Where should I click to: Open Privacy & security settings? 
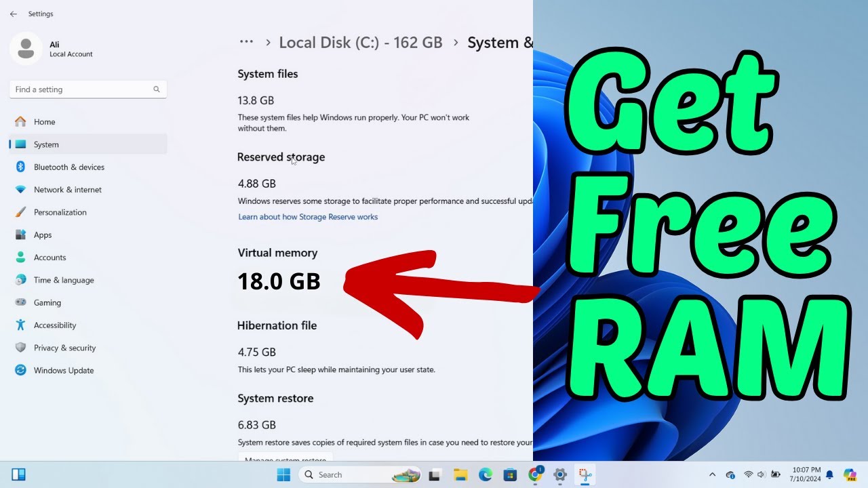point(88,348)
